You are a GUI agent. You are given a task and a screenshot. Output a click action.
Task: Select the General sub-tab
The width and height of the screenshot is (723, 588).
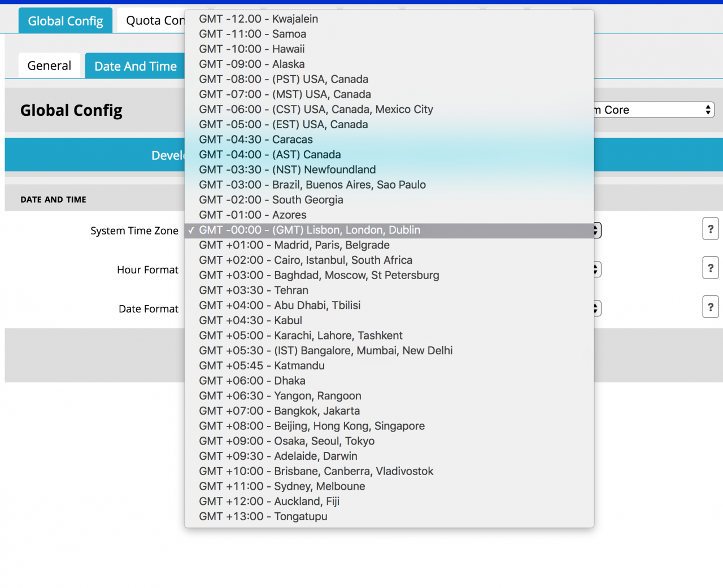coord(49,66)
